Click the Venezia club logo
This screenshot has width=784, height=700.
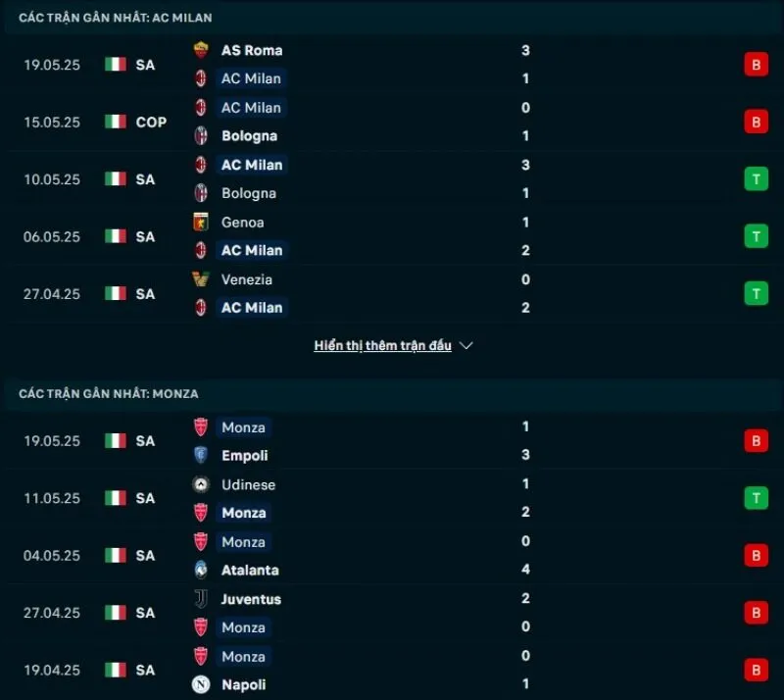[202, 279]
